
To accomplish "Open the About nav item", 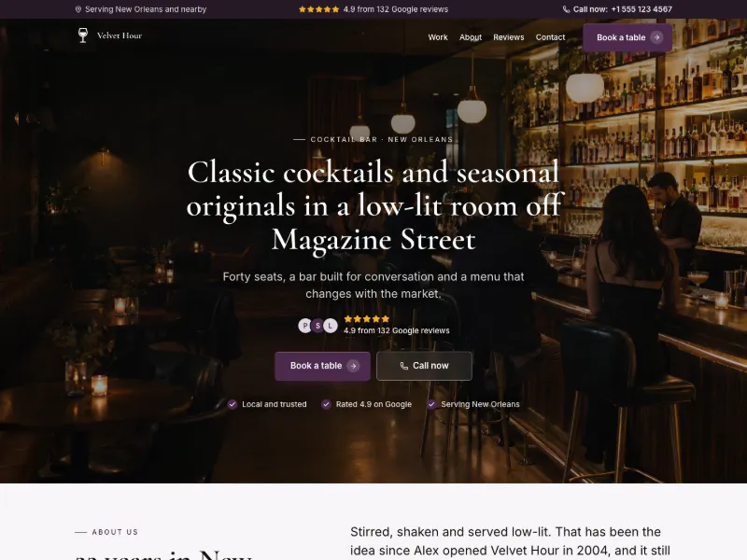I will point(471,37).
